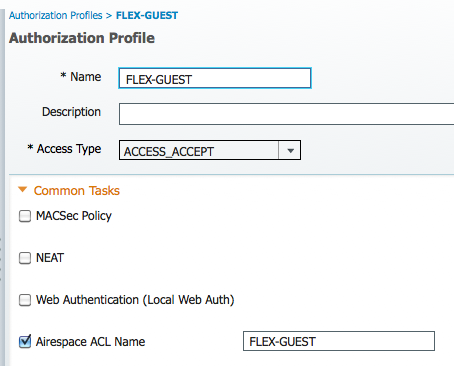Click the Description field label
Screen dimensions: 454x366
point(71,112)
